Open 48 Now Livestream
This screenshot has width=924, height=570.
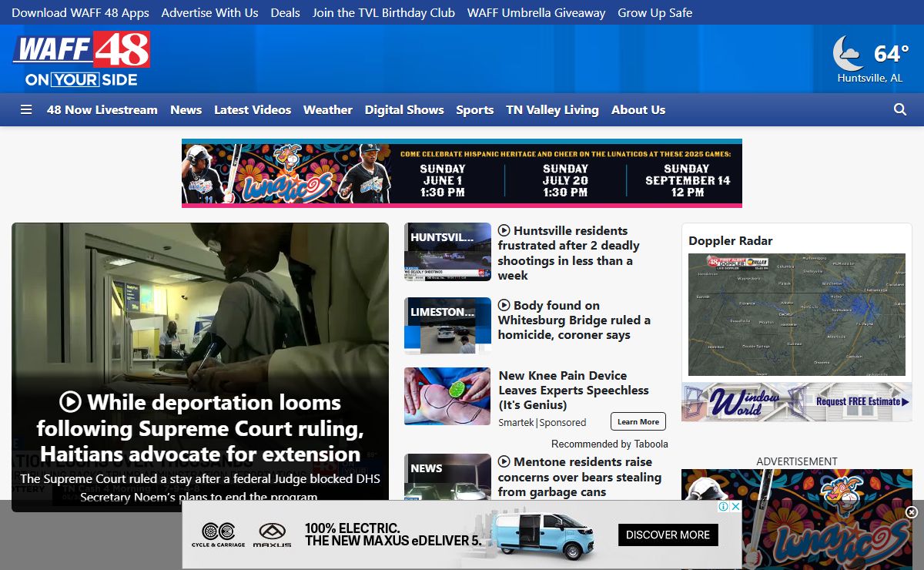102,110
